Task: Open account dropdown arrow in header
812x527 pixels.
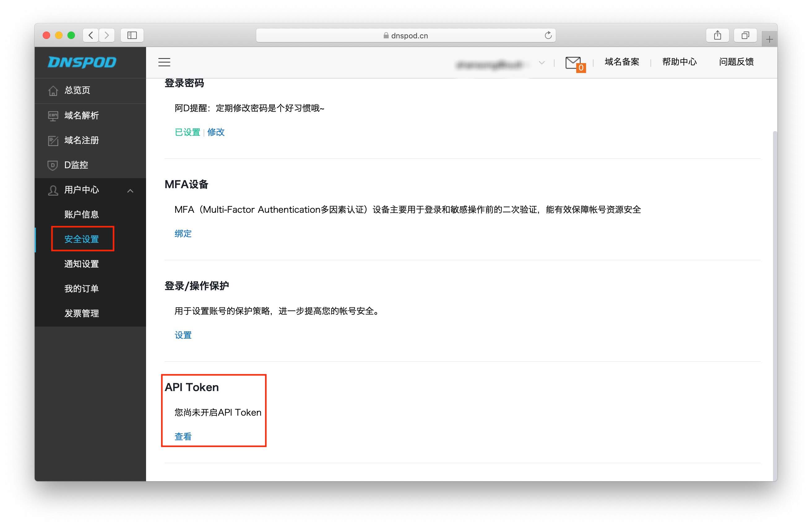Action: 542,63
